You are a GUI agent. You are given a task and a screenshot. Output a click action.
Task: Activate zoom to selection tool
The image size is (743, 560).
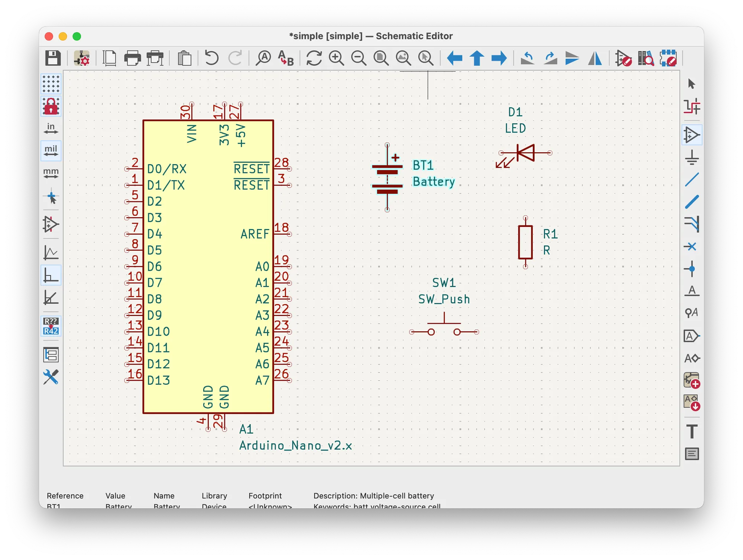[x=426, y=58]
